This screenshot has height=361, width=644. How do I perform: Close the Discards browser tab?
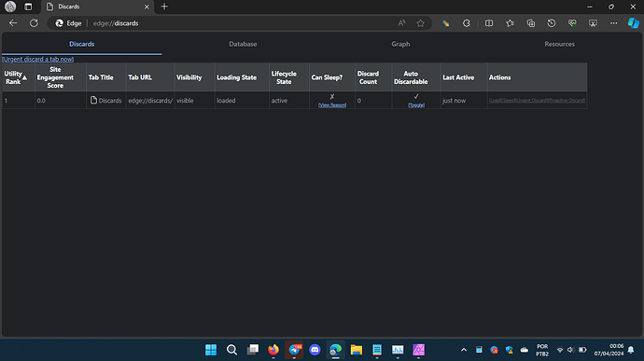(147, 7)
